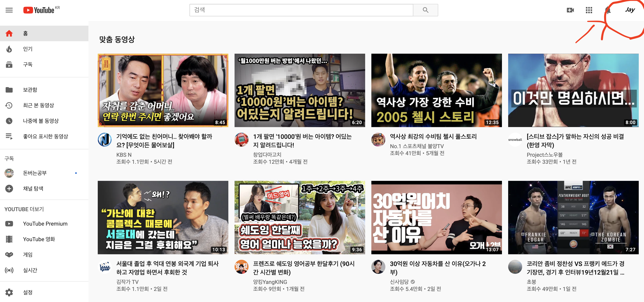
Task: Play the 쉐도잉 한달째 thumbnail
Action: click(299, 217)
